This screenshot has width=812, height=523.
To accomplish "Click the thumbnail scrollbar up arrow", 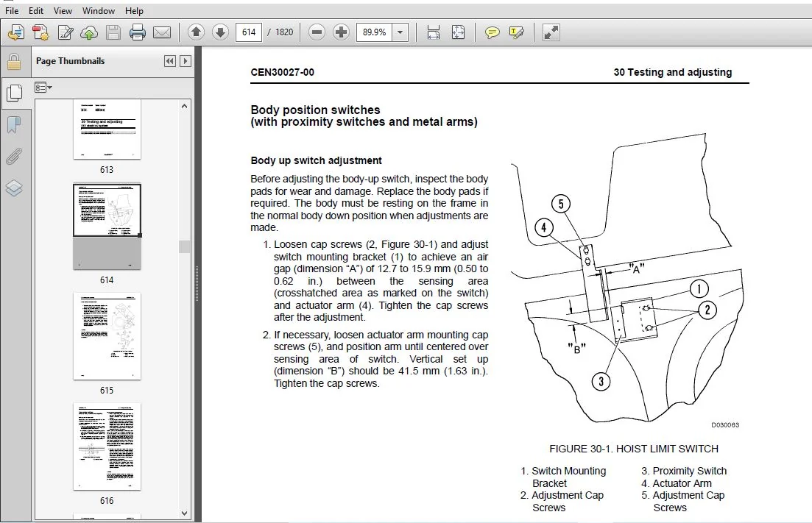I will coord(184,106).
